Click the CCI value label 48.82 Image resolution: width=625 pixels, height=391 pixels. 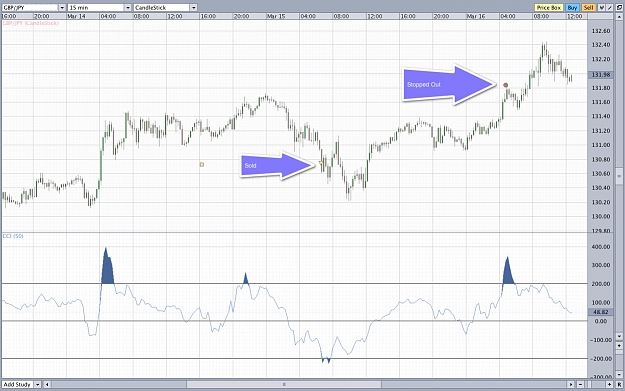point(601,312)
